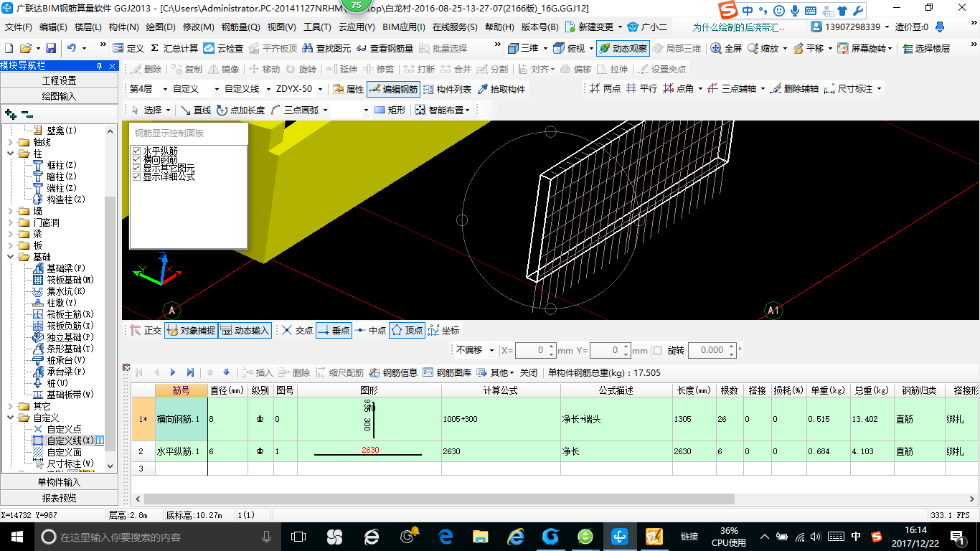Click 平行 parallel axis tool

pyautogui.click(x=641, y=89)
